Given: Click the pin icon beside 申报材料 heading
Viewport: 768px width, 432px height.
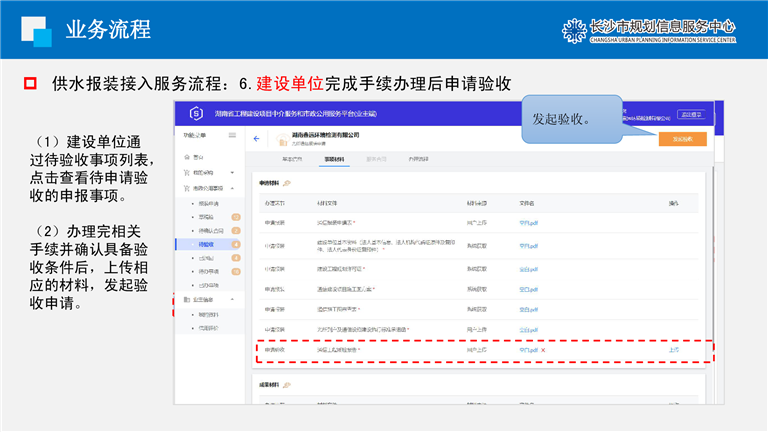Looking at the screenshot, I should click(288, 183).
